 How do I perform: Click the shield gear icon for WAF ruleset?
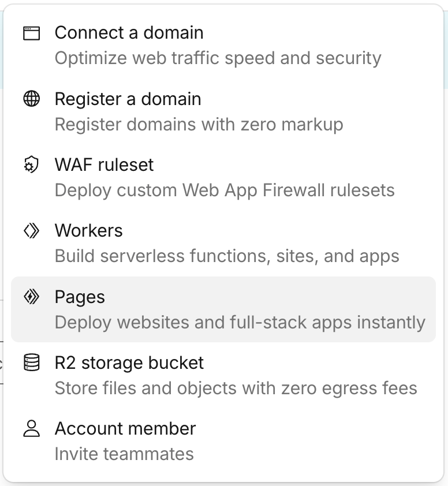[31, 165]
